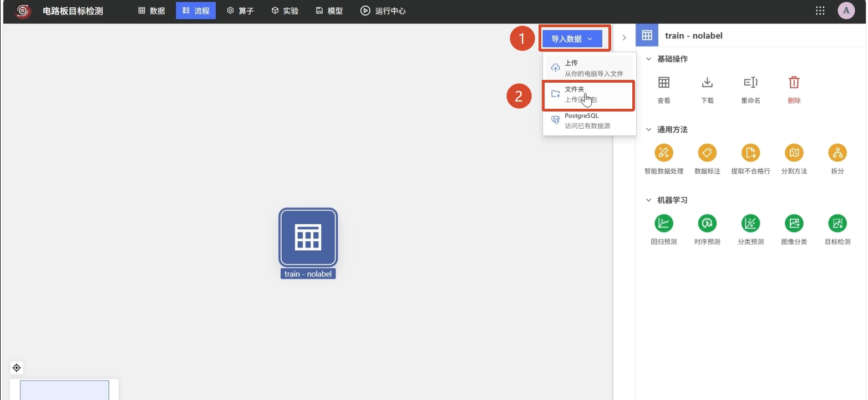Viewport: 868px width, 400px height.
Task: Click the application logo in header
Action: (x=23, y=11)
